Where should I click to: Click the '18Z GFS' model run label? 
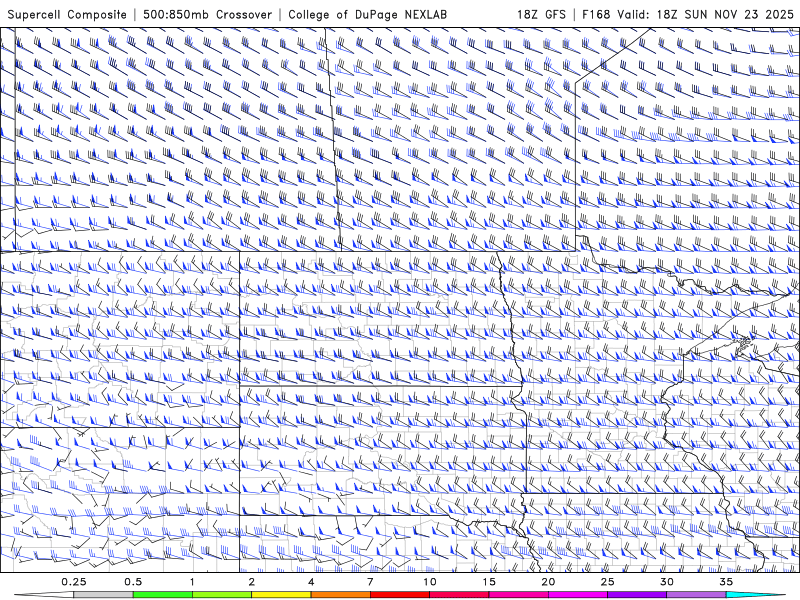[x=541, y=15]
